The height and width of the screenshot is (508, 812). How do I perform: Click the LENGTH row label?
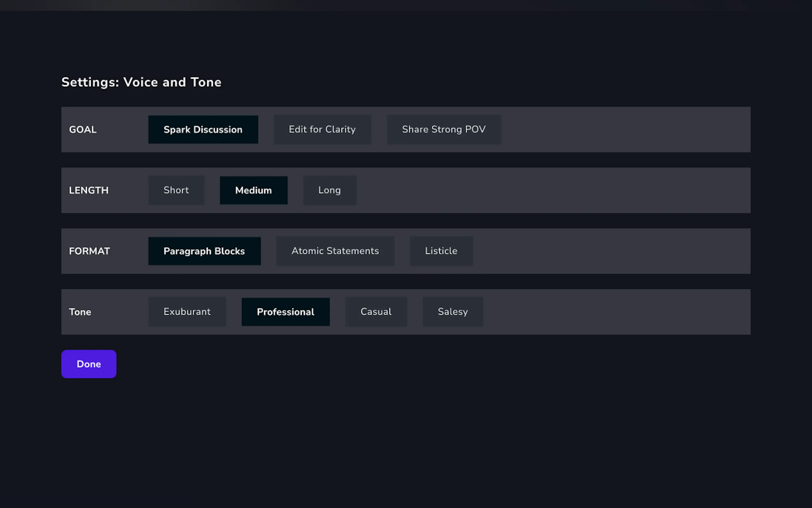(89, 191)
